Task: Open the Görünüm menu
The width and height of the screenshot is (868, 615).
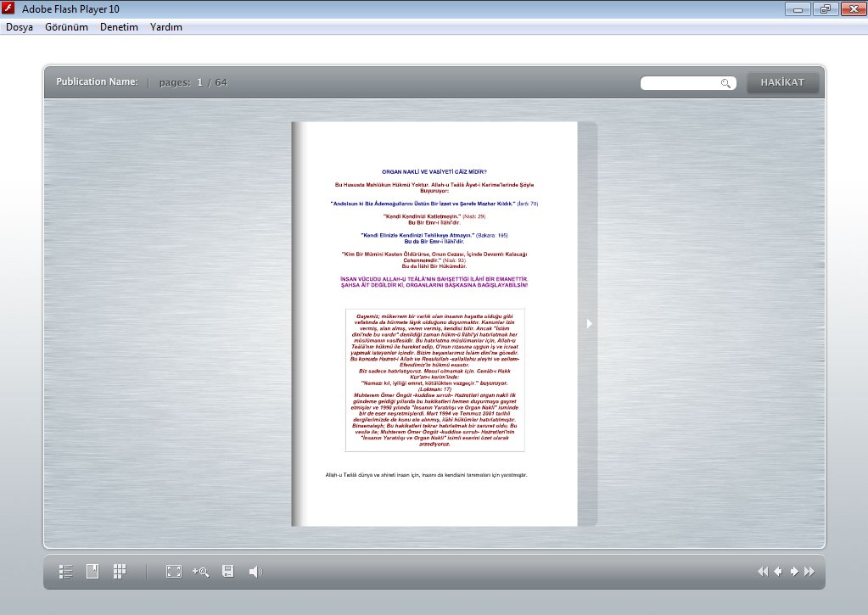Action: 66,27
